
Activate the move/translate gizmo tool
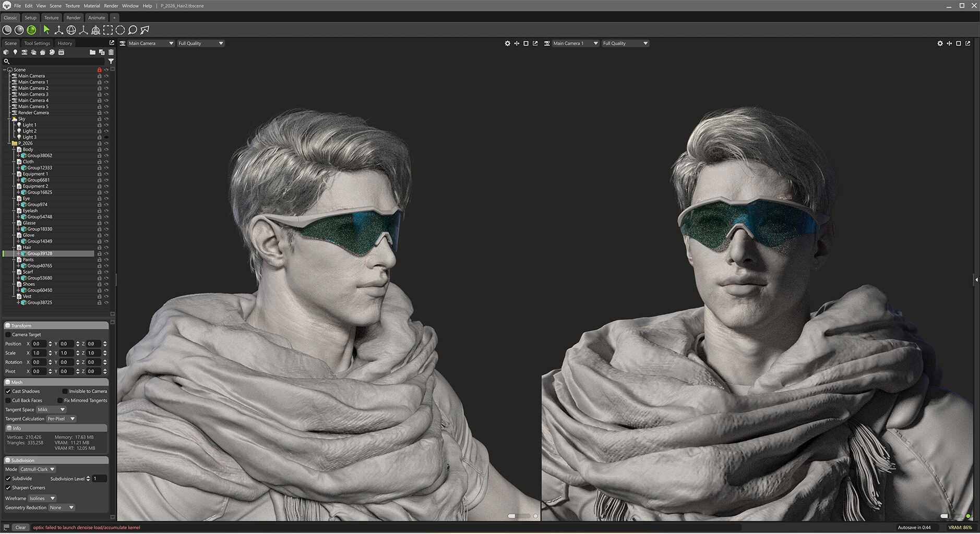tap(59, 30)
